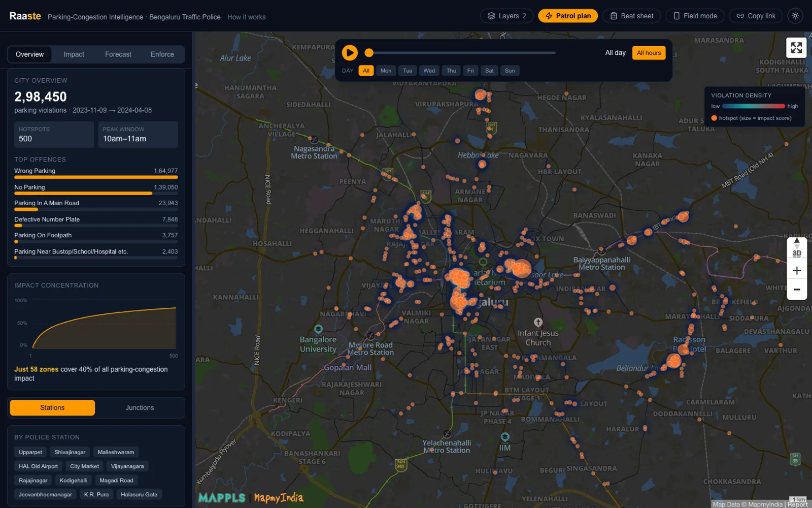The height and width of the screenshot is (508, 812).
Task: Click Mysore Road Metro Station marker
Action: (x=371, y=336)
